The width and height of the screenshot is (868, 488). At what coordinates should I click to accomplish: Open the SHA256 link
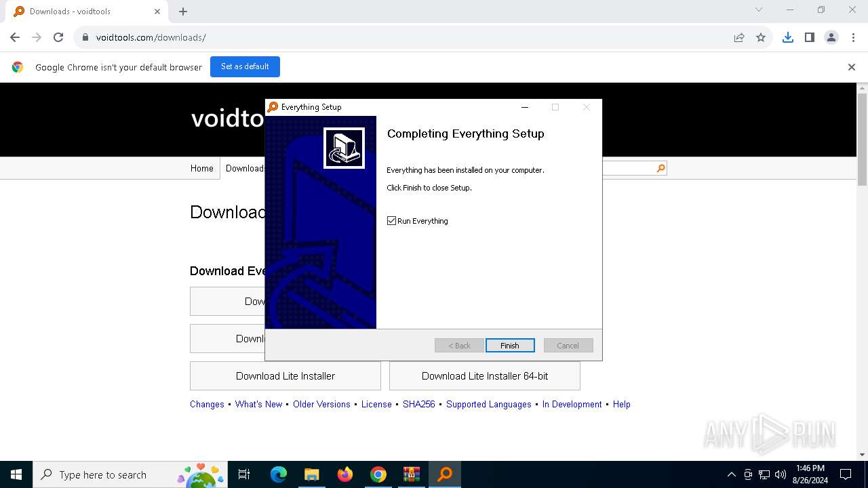[419, 404]
